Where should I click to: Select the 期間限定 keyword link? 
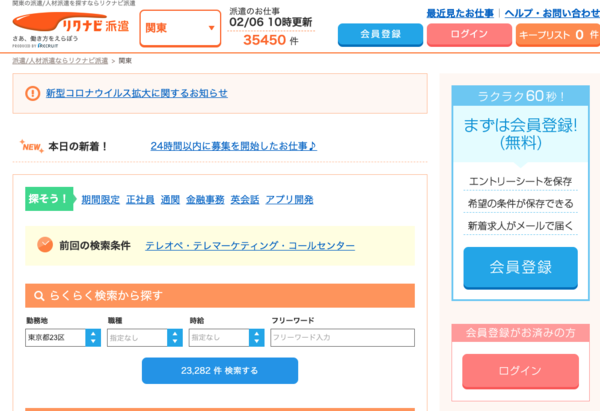click(x=101, y=199)
